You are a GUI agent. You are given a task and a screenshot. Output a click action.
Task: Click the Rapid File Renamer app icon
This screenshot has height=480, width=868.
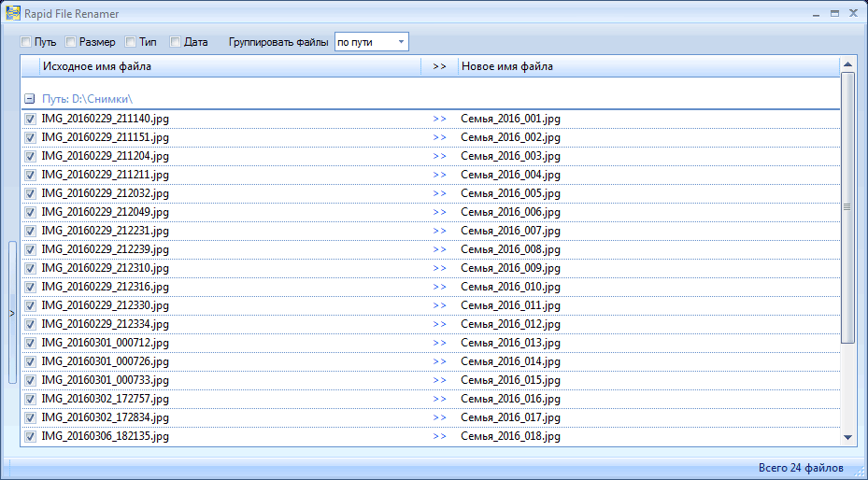point(14,14)
